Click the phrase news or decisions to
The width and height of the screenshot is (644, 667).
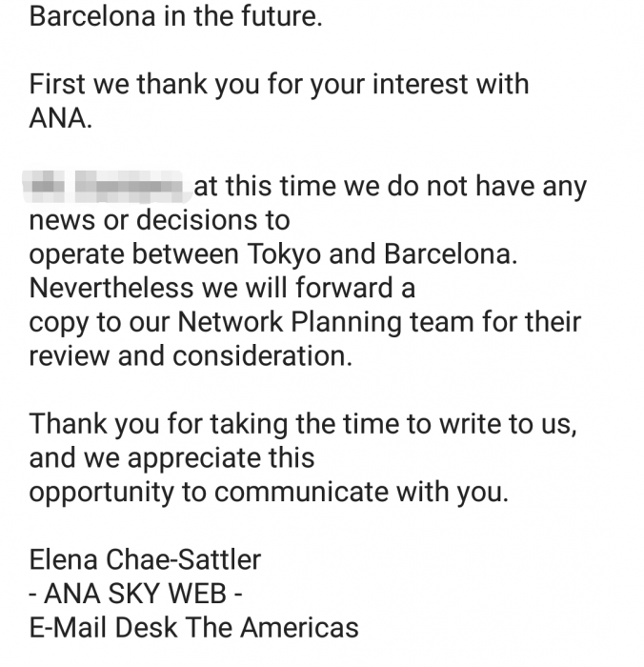159,220
